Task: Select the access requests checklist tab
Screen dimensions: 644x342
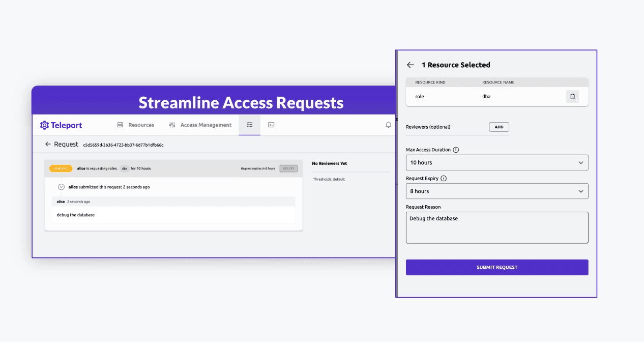Action: [249, 125]
